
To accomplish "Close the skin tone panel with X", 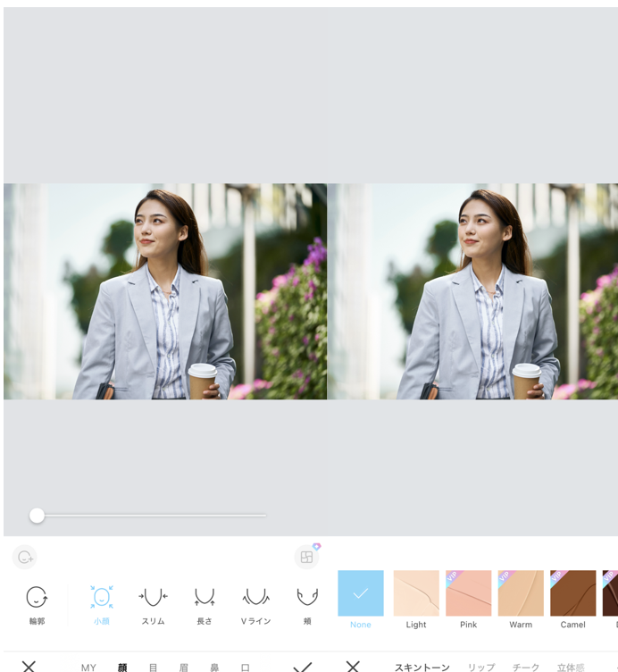I will pos(353,666).
